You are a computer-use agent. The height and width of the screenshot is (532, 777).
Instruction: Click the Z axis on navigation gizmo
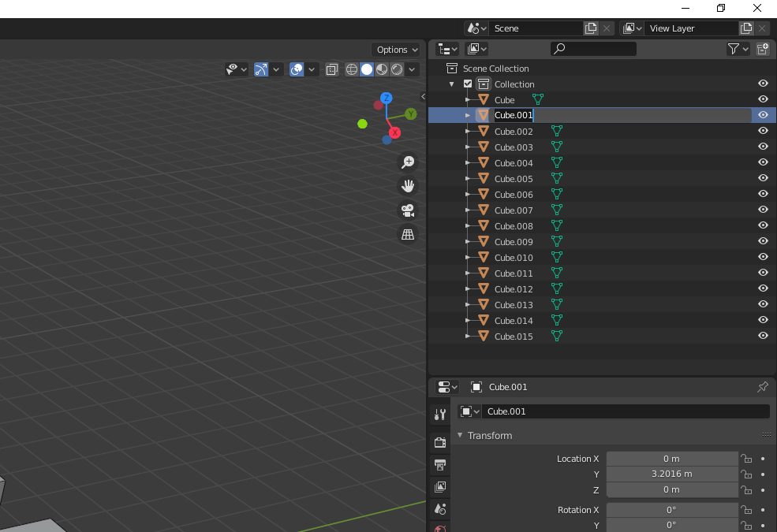[387, 98]
